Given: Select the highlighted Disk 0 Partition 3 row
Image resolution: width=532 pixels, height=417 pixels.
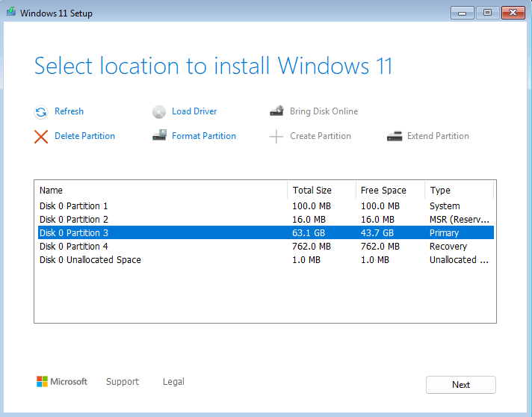Looking at the screenshot, I should point(266,232).
